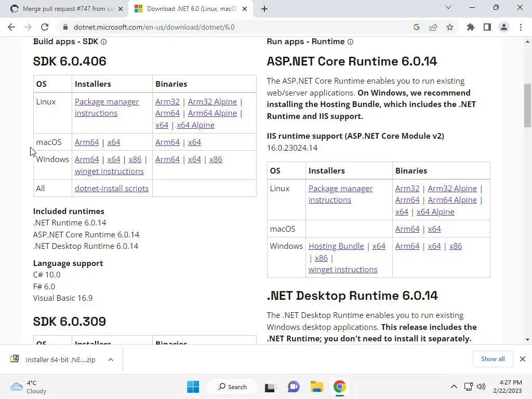Download SDK macOS x64 binary
532x399 pixels.
pyautogui.click(x=194, y=142)
